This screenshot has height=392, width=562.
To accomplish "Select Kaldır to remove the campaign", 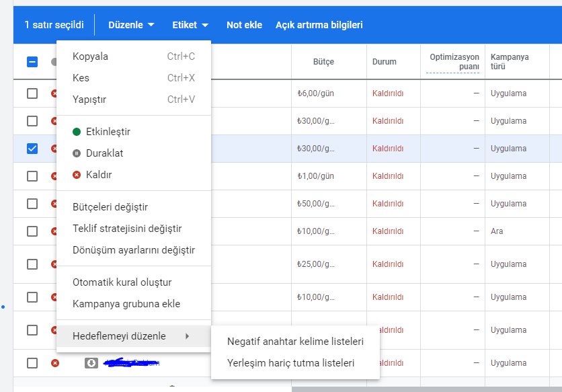I will [x=134, y=175].
